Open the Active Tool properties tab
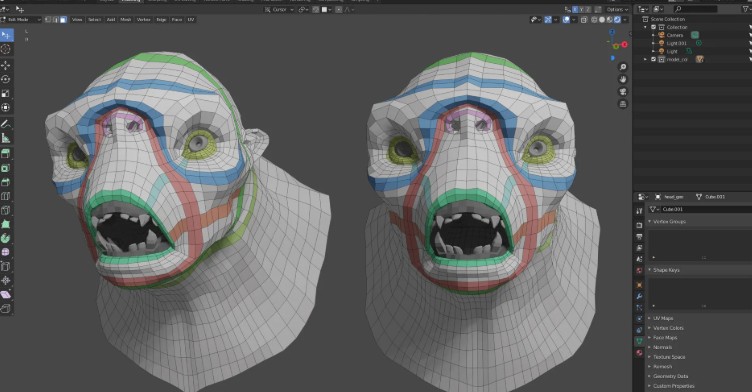Screen dimensions: 752x392 point(639,211)
